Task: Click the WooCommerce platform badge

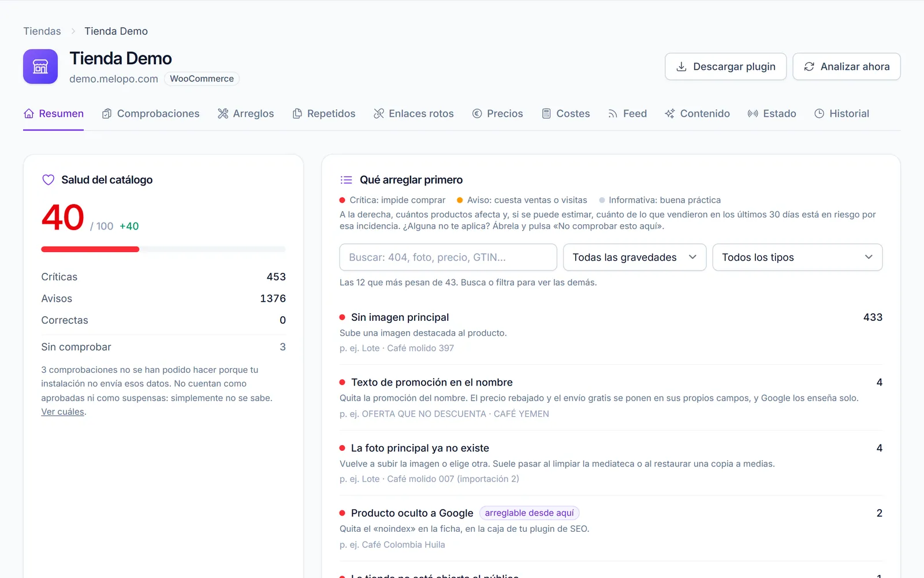Action: [x=202, y=79]
